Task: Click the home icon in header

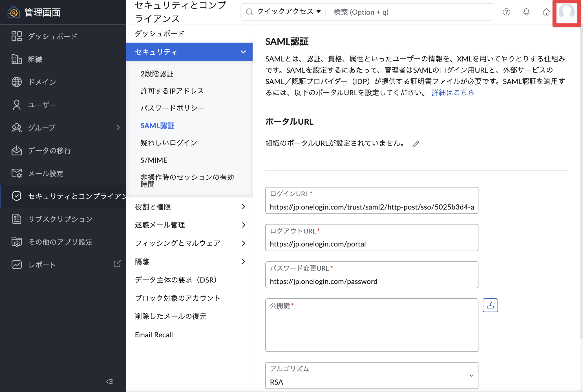Action: (x=546, y=12)
